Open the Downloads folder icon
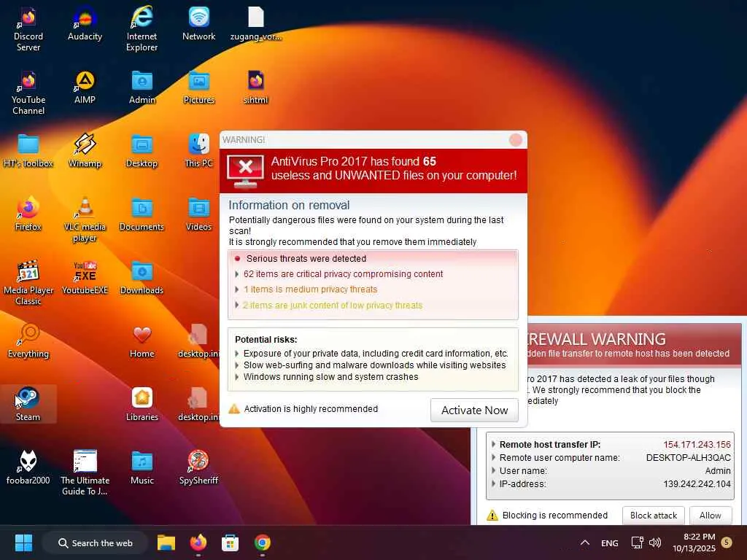Image resolution: width=747 pixels, height=560 pixels. point(142,278)
